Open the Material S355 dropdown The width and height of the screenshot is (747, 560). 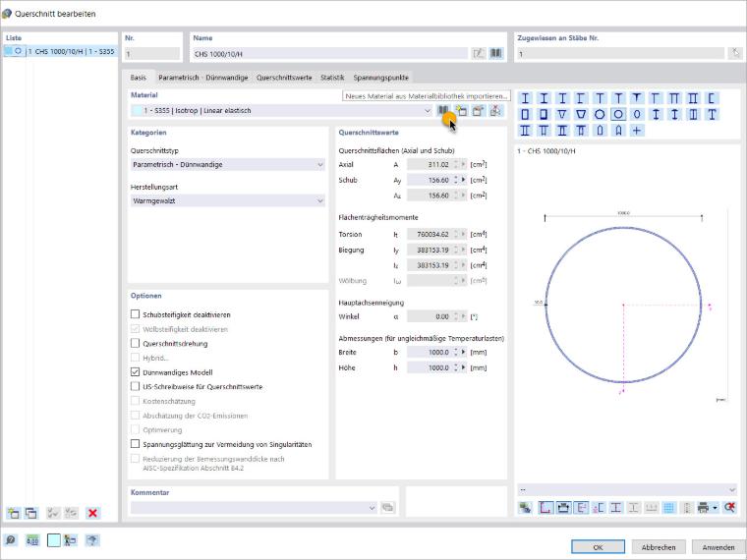pyautogui.click(x=281, y=110)
